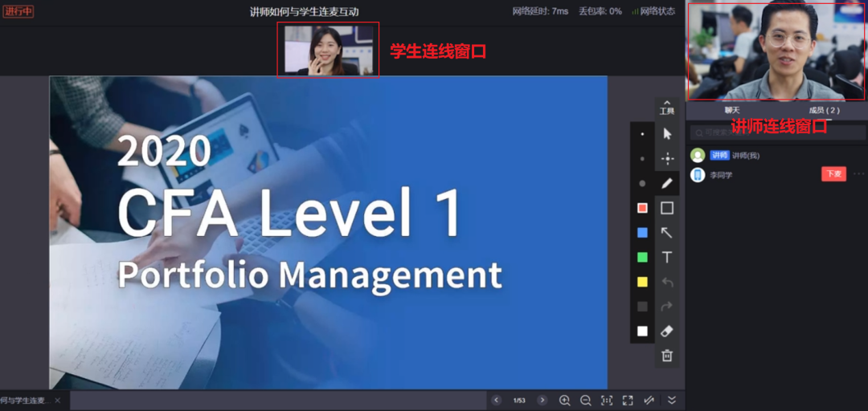
Task: Select the pointer cursor tool
Action: pos(666,134)
